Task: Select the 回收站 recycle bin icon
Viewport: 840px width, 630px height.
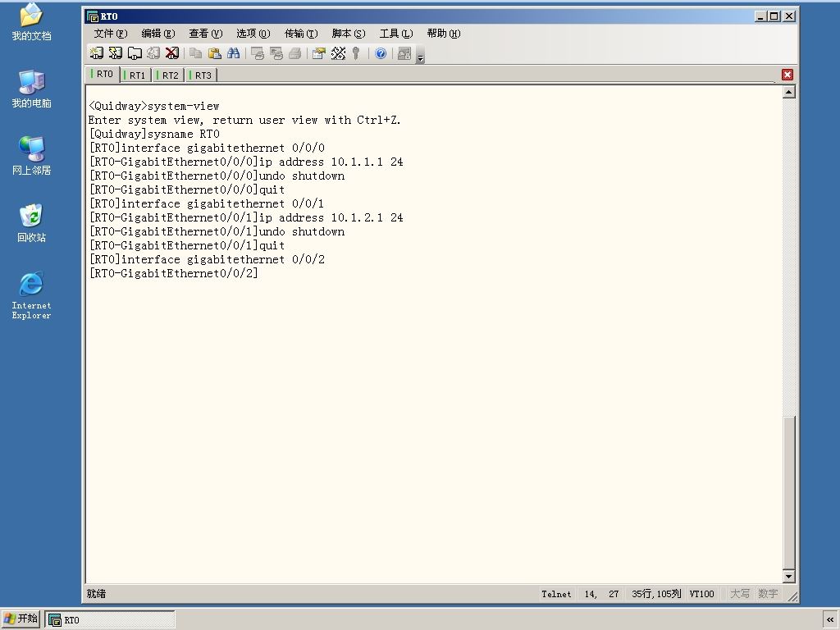Action: point(32,223)
